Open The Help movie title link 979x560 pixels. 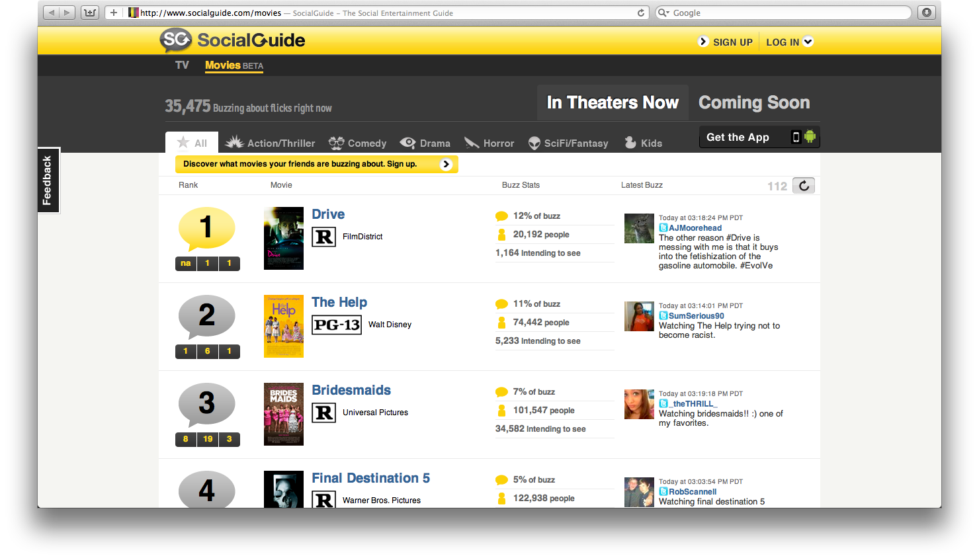pos(339,302)
